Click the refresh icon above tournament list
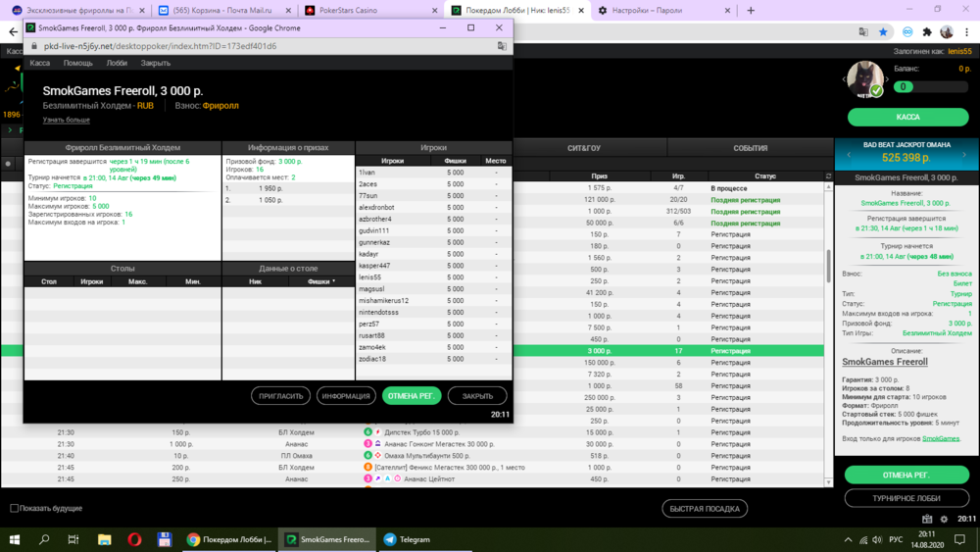980x552 pixels. 828,176
